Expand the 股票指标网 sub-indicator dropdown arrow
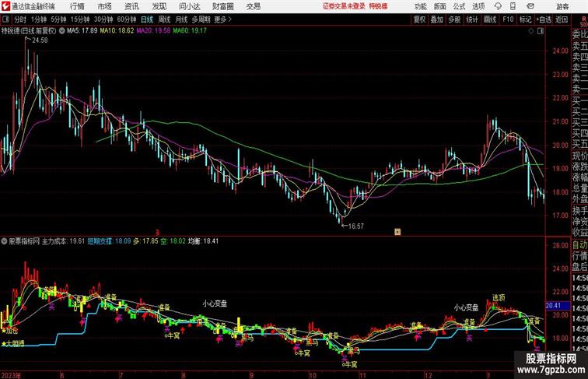 point(4,241)
